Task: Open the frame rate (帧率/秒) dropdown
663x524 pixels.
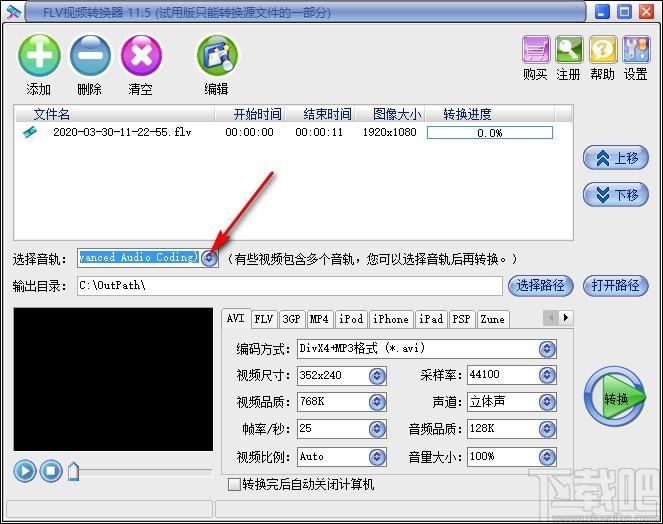Action: (377, 429)
